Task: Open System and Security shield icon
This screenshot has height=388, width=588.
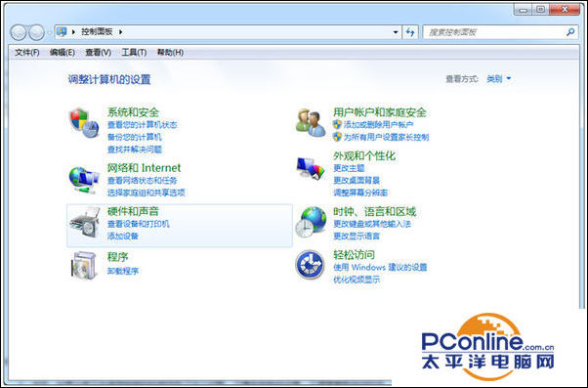Action: pyautogui.click(x=84, y=123)
